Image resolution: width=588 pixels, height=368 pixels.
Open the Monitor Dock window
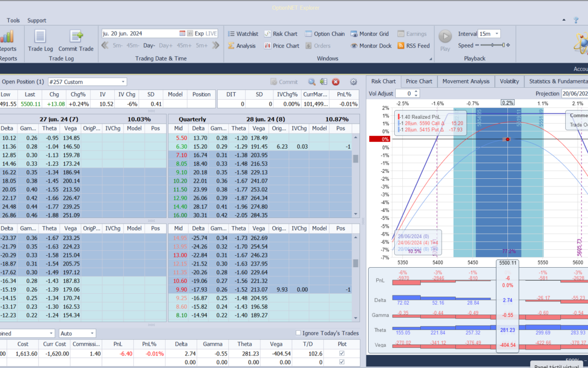pyautogui.click(x=371, y=46)
